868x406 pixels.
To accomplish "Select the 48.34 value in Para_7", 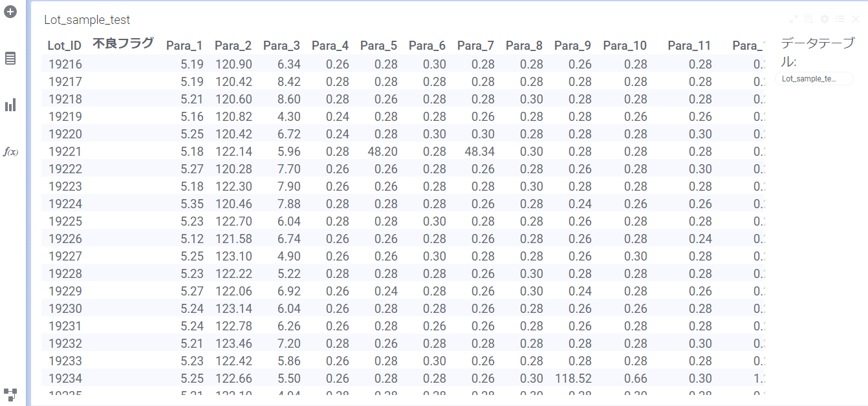I will 479,151.
